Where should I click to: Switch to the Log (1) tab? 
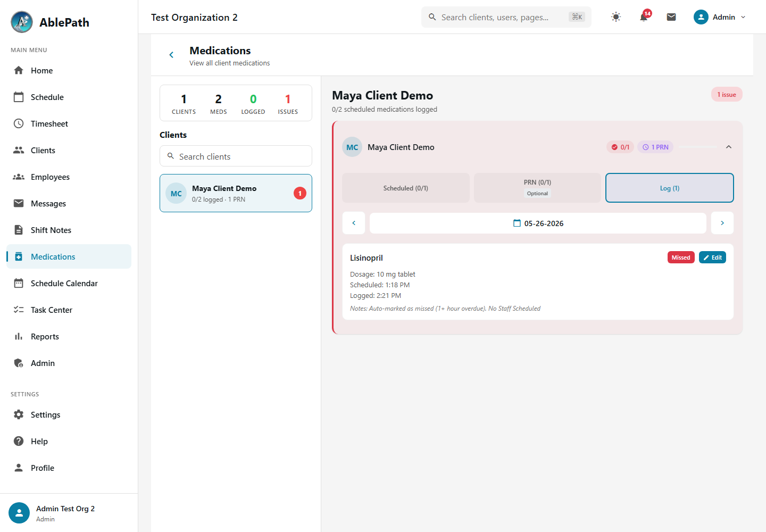[x=670, y=188]
